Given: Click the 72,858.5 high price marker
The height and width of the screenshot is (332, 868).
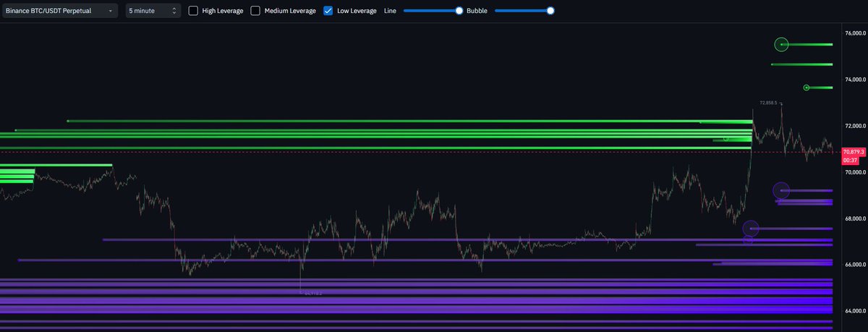Looking at the screenshot, I should (x=768, y=103).
